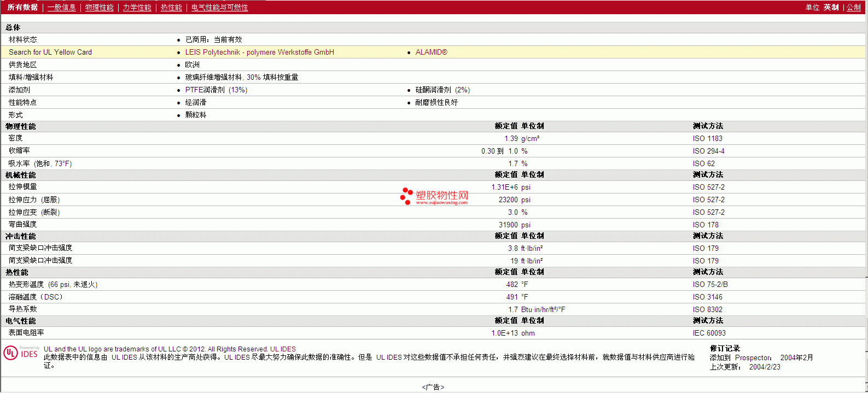
Task: Click the 修订记录 heading
Action: pos(725,348)
